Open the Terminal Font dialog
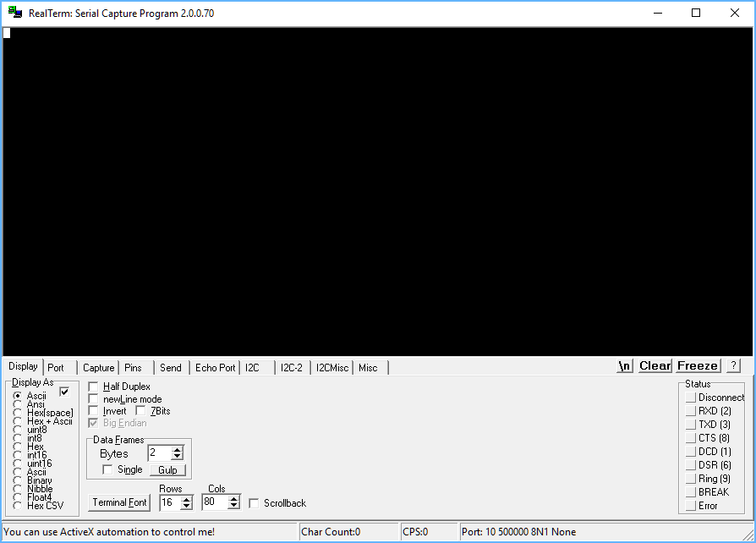This screenshot has width=756, height=543. (118, 502)
